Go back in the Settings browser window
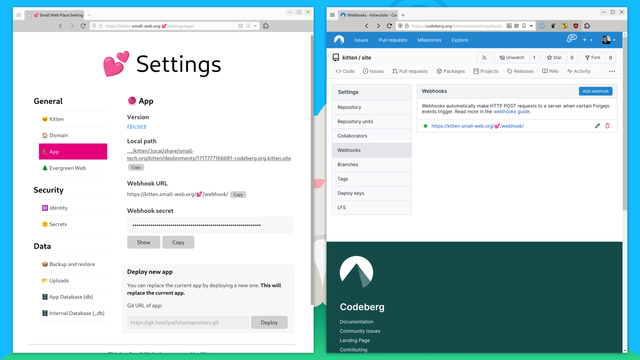The height and width of the screenshot is (360, 640). click(x=60, y=26)
